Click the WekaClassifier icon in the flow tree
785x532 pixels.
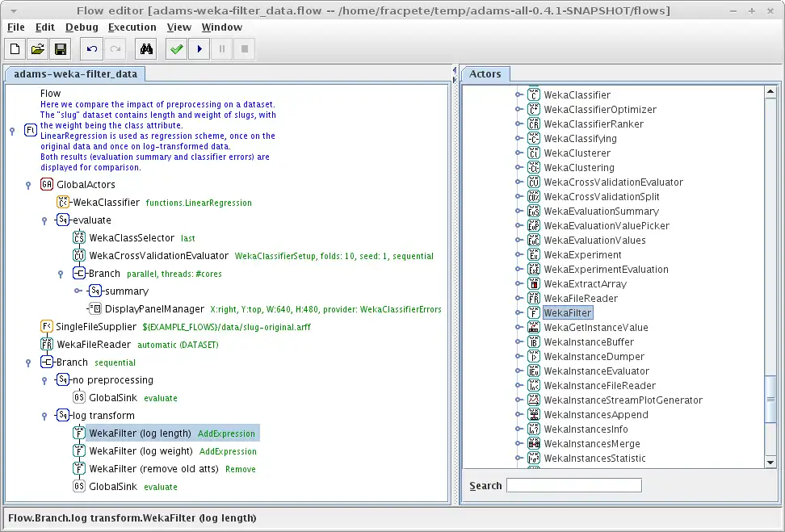click(62, 202)
